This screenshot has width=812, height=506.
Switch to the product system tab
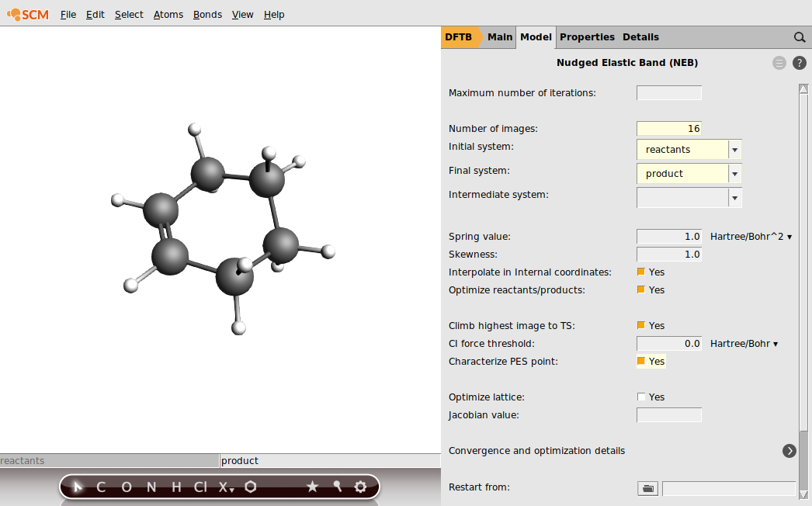pyautogui.click(x=330, y=460)
